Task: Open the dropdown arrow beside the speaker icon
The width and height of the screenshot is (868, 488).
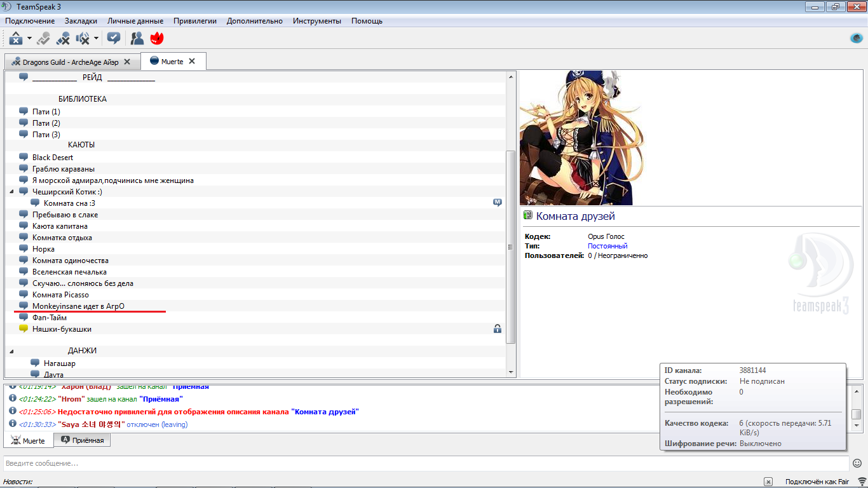Action: [x=96, y=39]
